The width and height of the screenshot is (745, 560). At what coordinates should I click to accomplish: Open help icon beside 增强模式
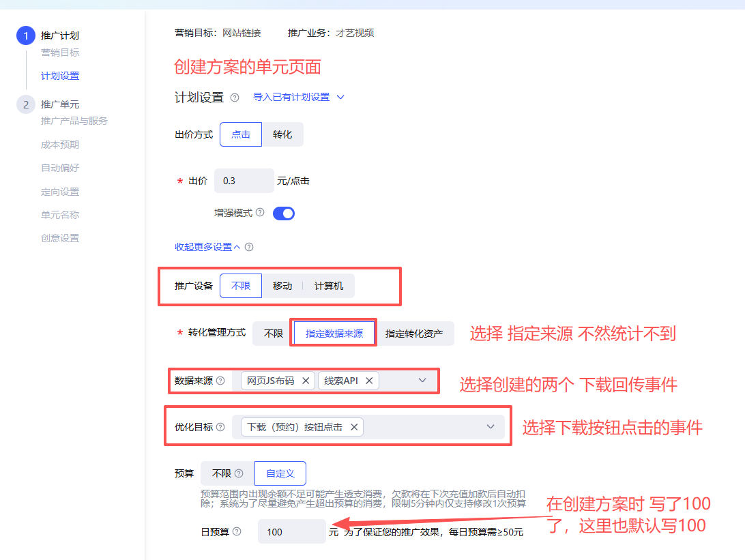(x=260, y=212)
